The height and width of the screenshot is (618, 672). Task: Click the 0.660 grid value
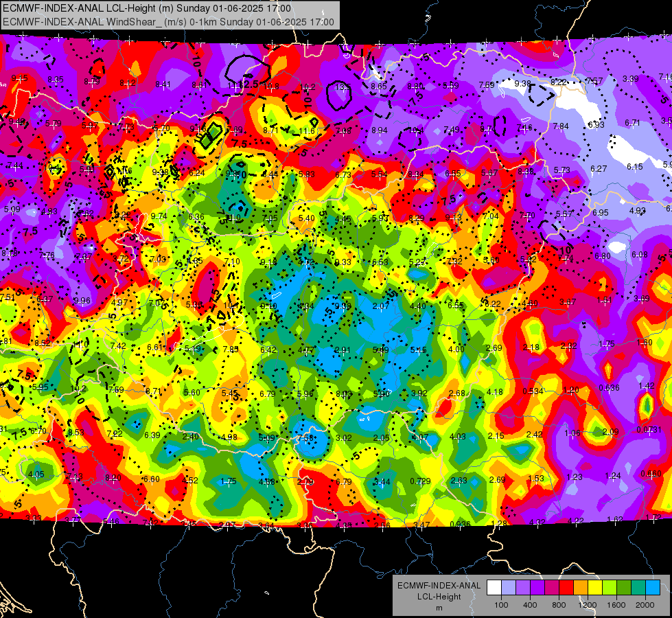pyautogui.click(x=651, y=474)
